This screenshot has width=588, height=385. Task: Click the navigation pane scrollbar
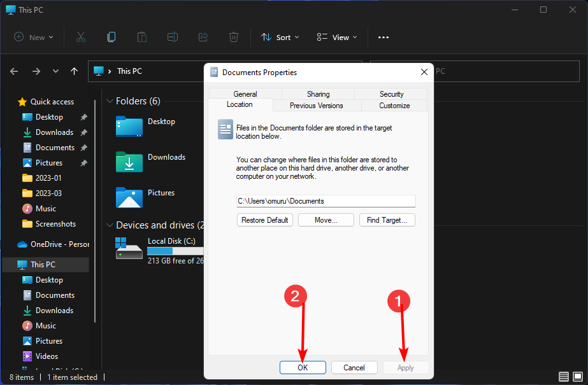point(95,210)
